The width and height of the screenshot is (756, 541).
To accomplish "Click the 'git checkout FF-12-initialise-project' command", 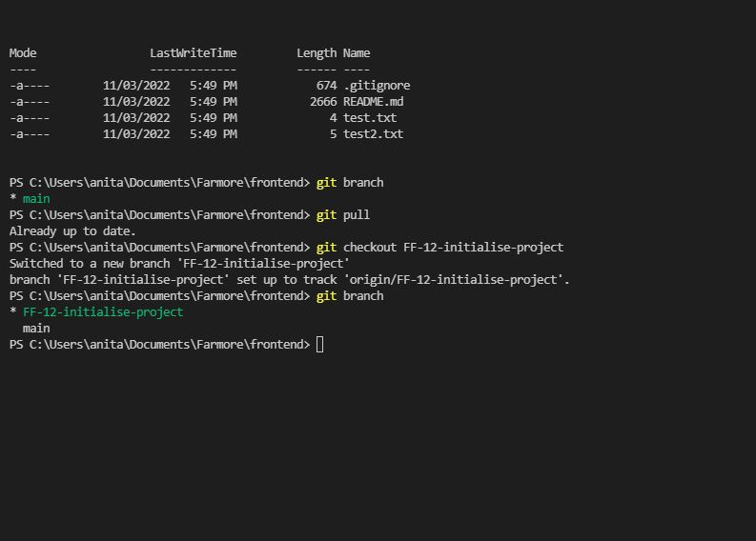I will [x=439, y=248].
